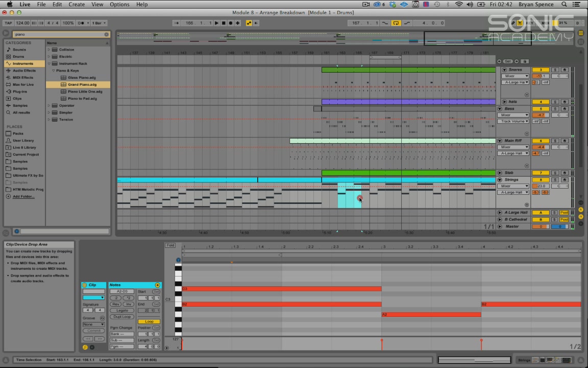Image resolution: width=588 pixels, height=368 pixels.
Task: Toggle Post on A Large Hall return
Action: [x=564, y=213]
